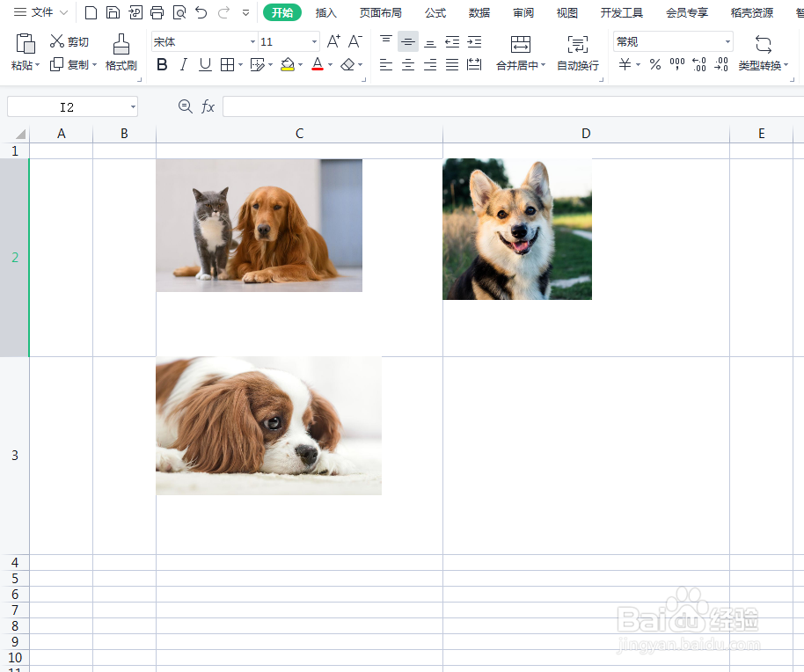The image size is (804, 672).
Task: Toggle Italic formatting
Action: pos(184,64)
